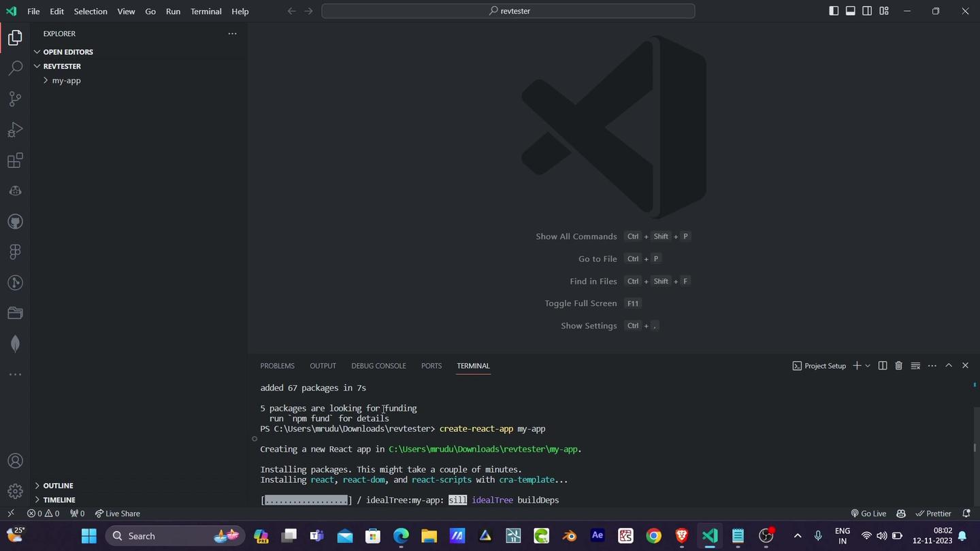This screenshot has height=551, width=980.
Task: Open Explorer views and more actions ellipsis
Action: coord(232,33)
